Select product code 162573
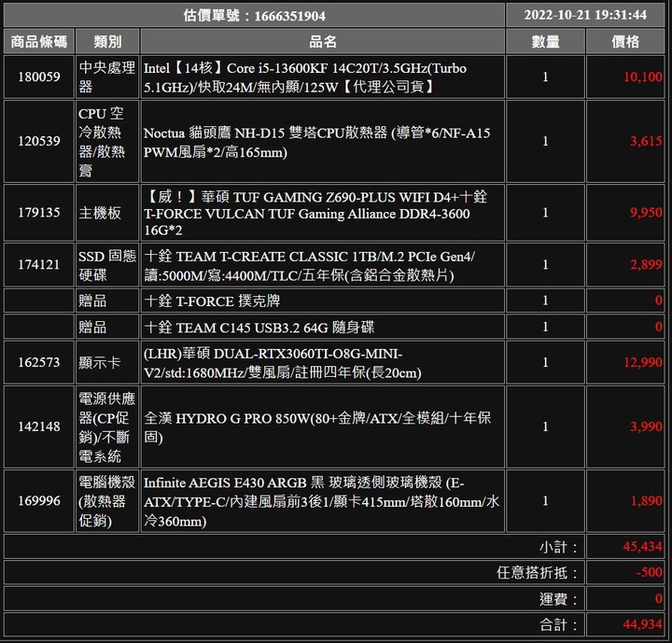This screenshot has width=672, height=643. tap(39, 362)
